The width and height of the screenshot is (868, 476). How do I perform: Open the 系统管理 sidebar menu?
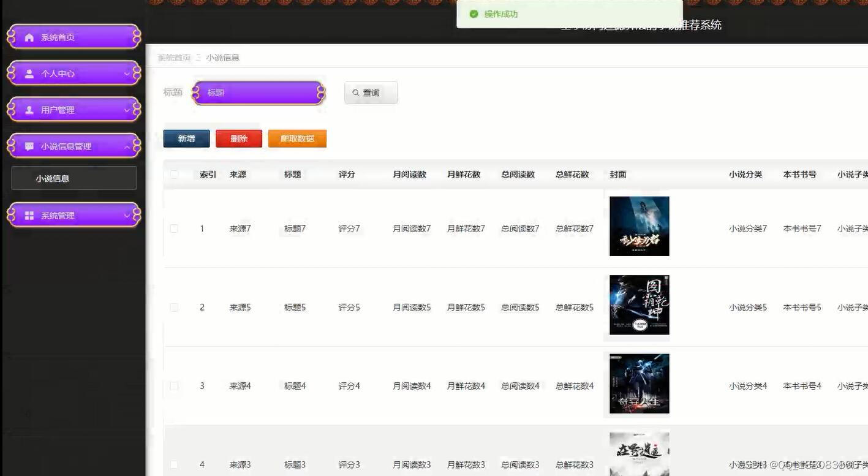click(x=74, y=216)
